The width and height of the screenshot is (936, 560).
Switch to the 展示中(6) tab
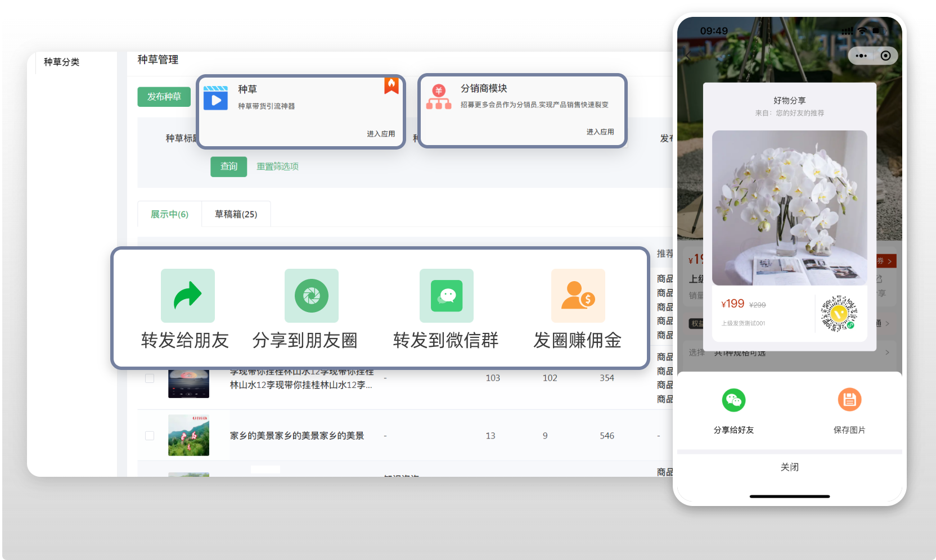coord(169,214)
